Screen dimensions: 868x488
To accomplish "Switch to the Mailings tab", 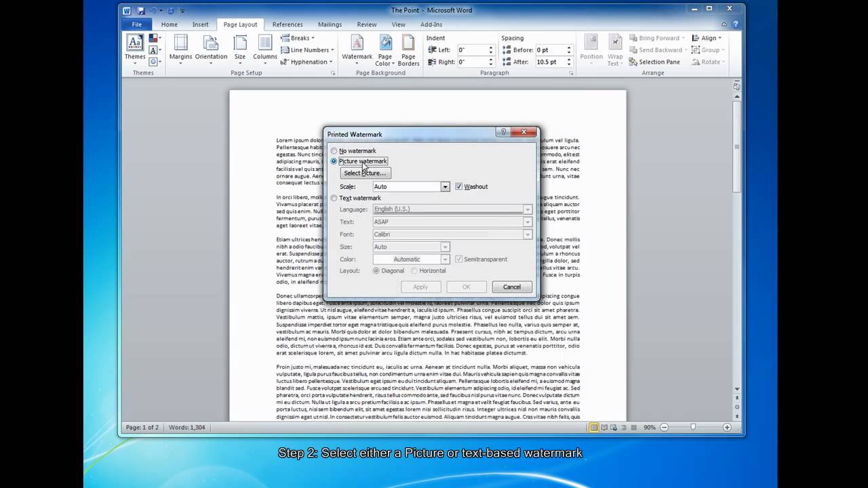I will click(330, 24).
